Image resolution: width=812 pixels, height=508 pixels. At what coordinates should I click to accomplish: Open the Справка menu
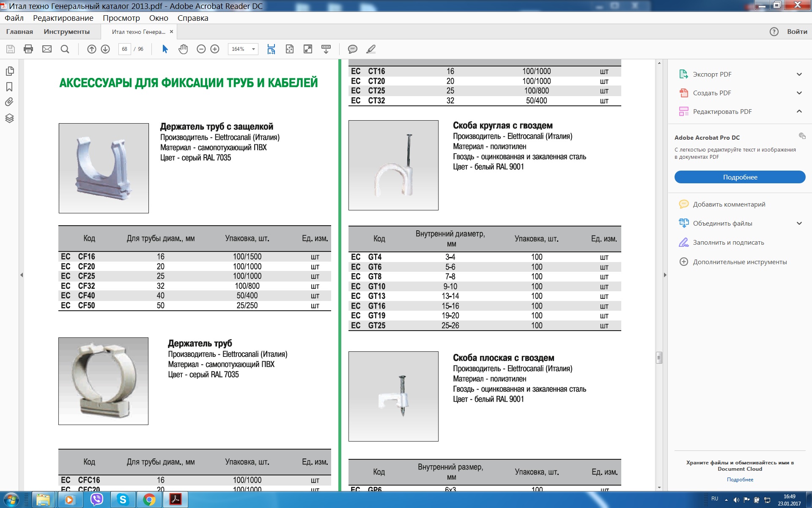(x=193, y=18)
